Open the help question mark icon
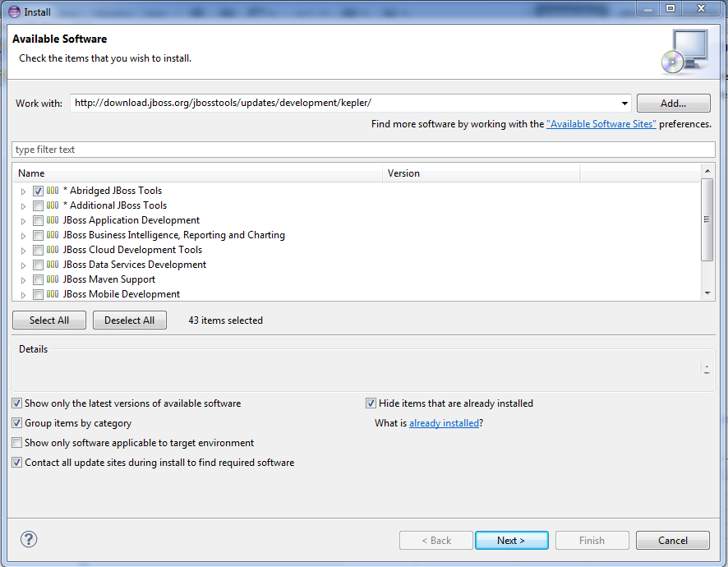Image resolution: width=728 pixels, height=567 pixels. tap(29, 539)
